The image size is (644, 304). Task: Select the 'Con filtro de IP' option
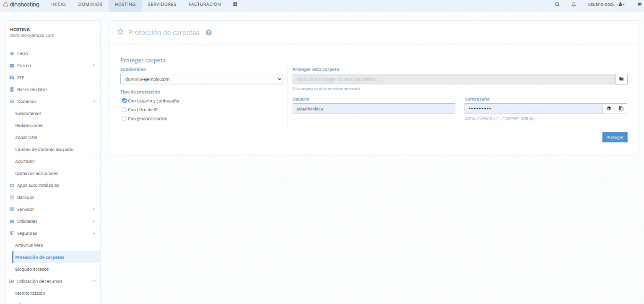point(124,109)
